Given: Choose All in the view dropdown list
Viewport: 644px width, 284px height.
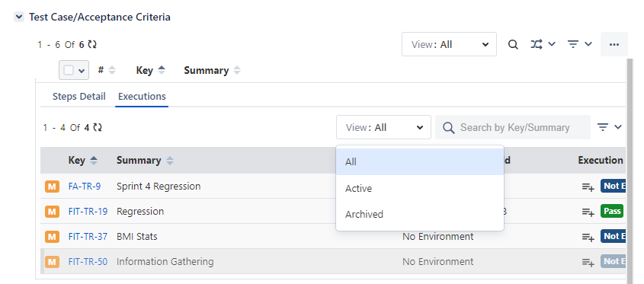Looking at the screenshot, I should (420, 161).
